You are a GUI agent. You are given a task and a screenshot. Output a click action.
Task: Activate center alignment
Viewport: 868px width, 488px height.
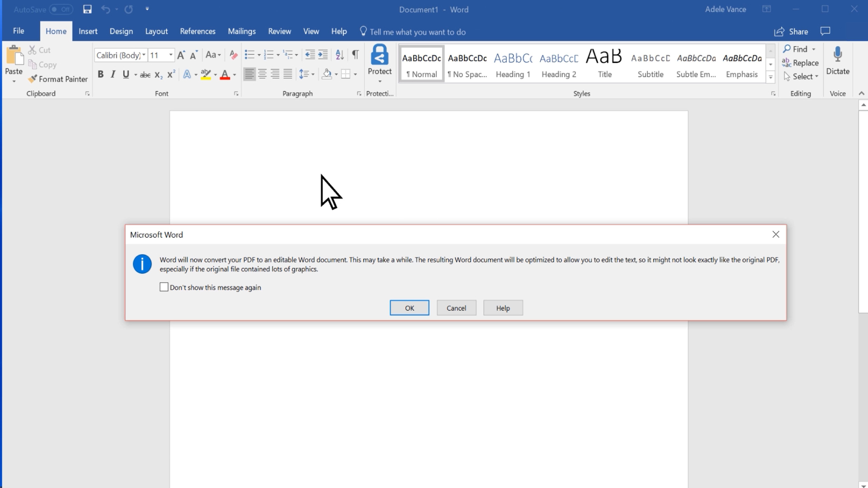tap(263, 74)
